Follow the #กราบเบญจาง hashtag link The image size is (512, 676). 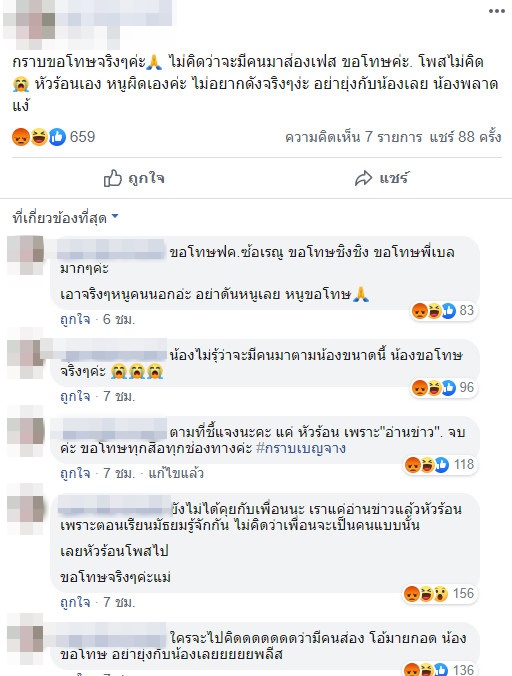[x=301, y=448]
